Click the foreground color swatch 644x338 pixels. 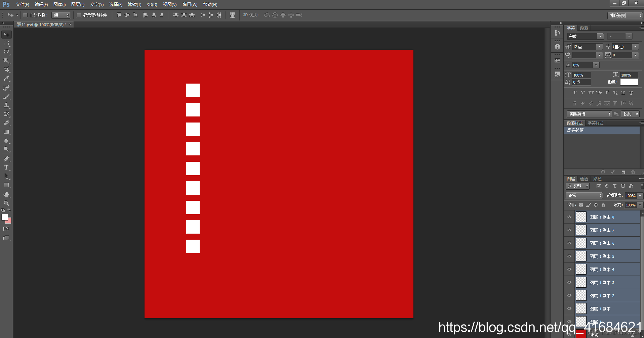coord(4,218)
